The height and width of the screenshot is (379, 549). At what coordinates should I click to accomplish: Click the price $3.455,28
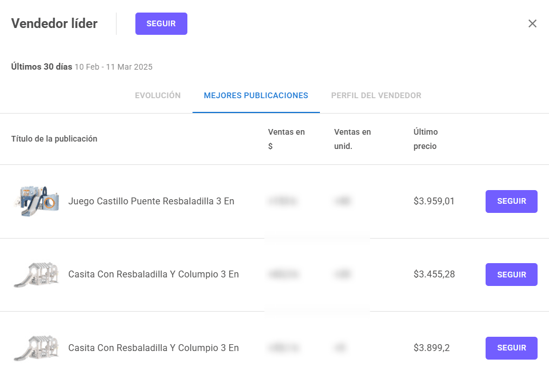434,274
